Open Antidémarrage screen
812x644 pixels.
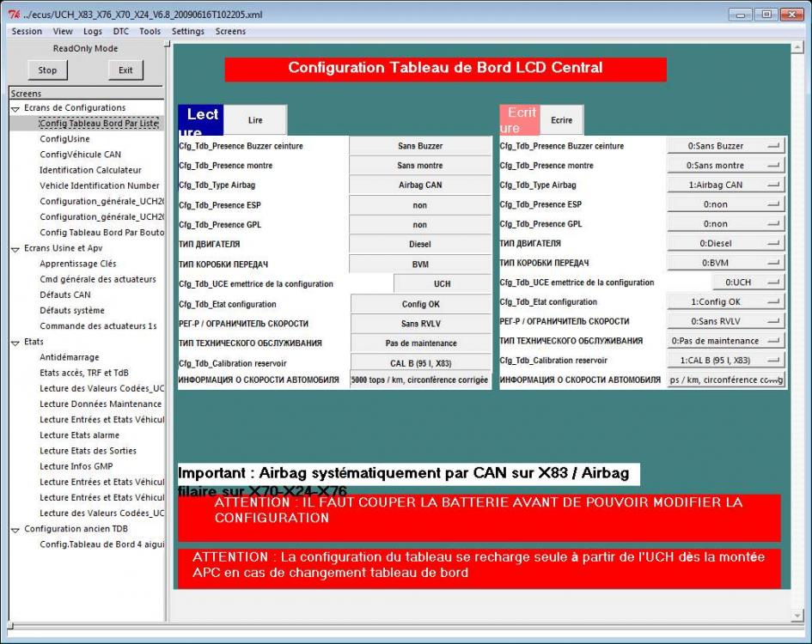pos(70,357)
